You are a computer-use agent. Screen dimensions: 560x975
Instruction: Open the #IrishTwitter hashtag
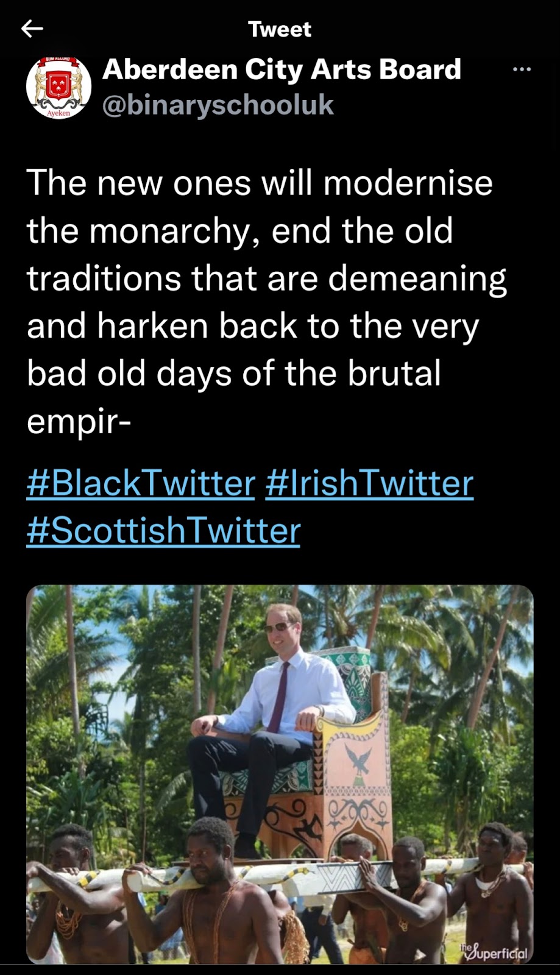point(369,483)
